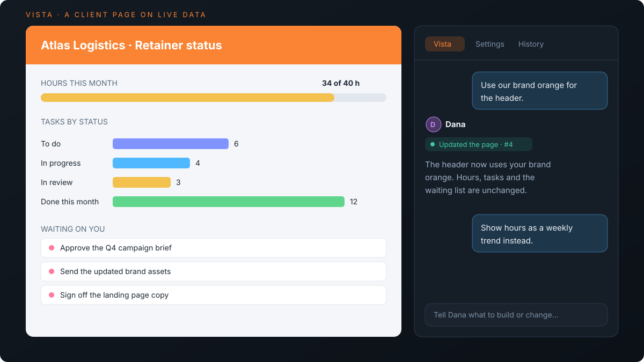The height and width of the screenshot is (362, 644).
Task: Click the 'Done this month' row label
Action: coord(70,202)
